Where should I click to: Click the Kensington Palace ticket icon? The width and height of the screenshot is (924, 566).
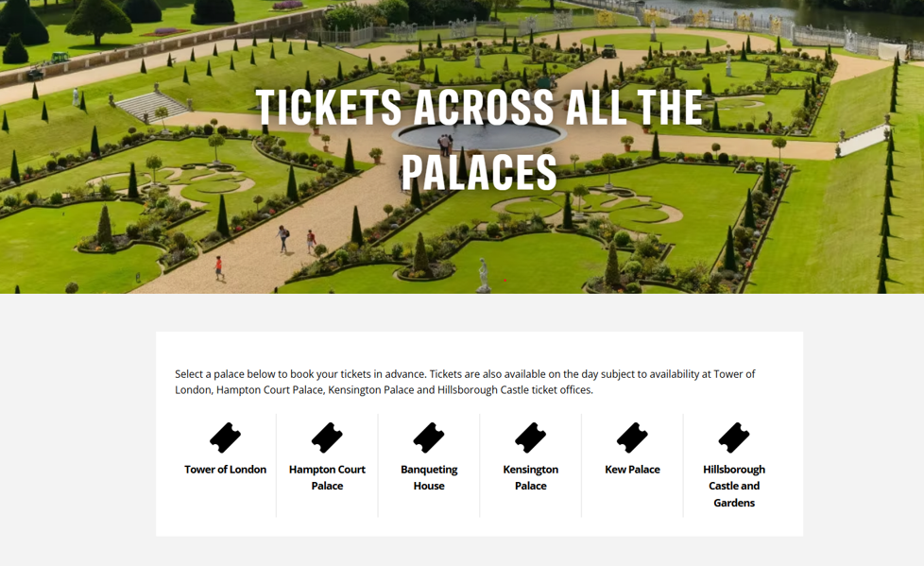pos(530,437)
